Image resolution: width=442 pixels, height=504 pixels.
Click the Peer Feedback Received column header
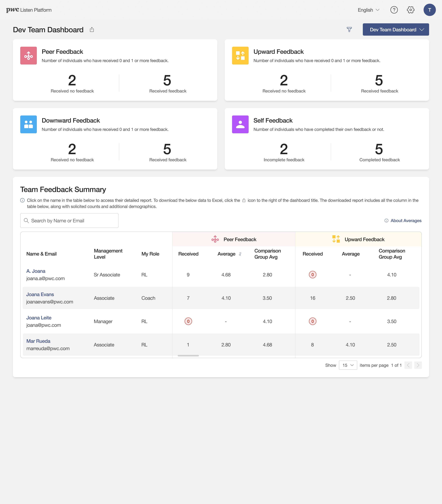tap(188, 254)
